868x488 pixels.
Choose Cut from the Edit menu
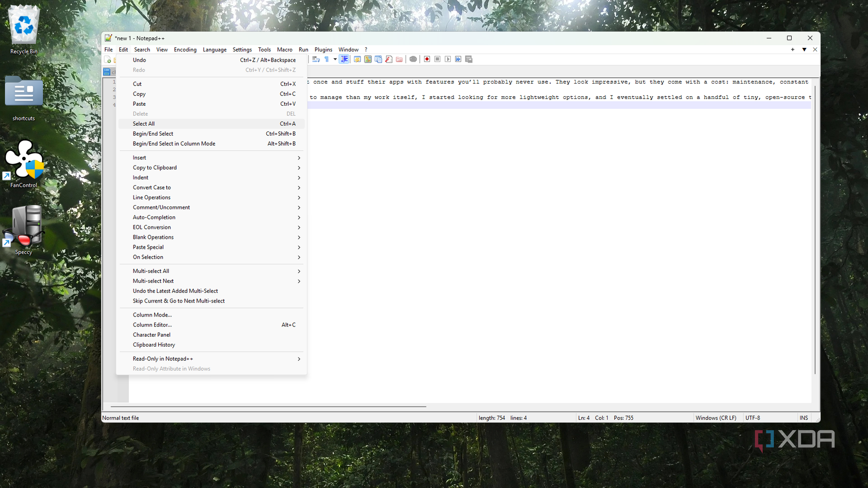[211, 84]
